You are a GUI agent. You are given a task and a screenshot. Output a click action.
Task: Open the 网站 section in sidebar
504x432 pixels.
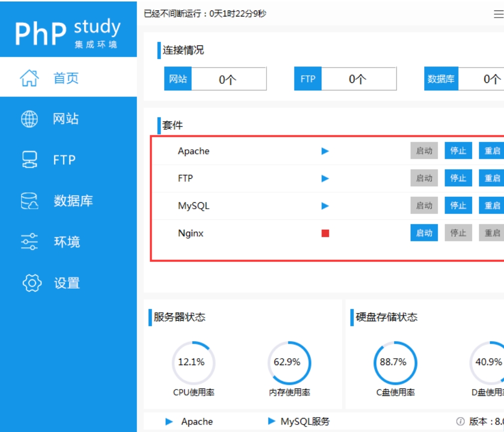[x=68, y=119]
